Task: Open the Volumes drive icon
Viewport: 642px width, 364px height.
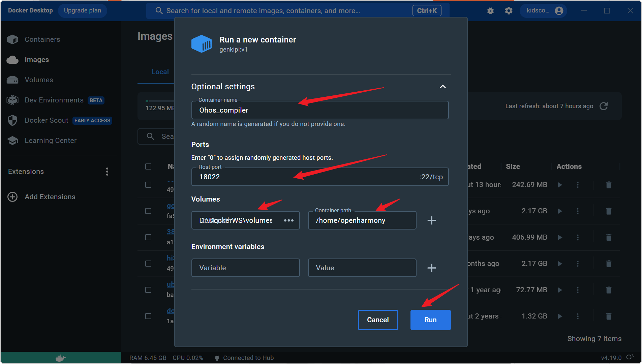Action: 12,80
